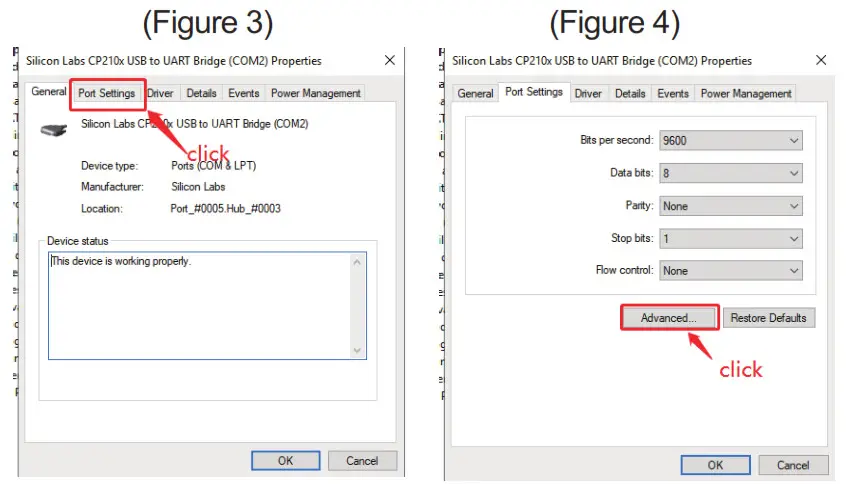Click the 'Manufacturer:' label
846x494 pixels.
[x=112, y=187]
